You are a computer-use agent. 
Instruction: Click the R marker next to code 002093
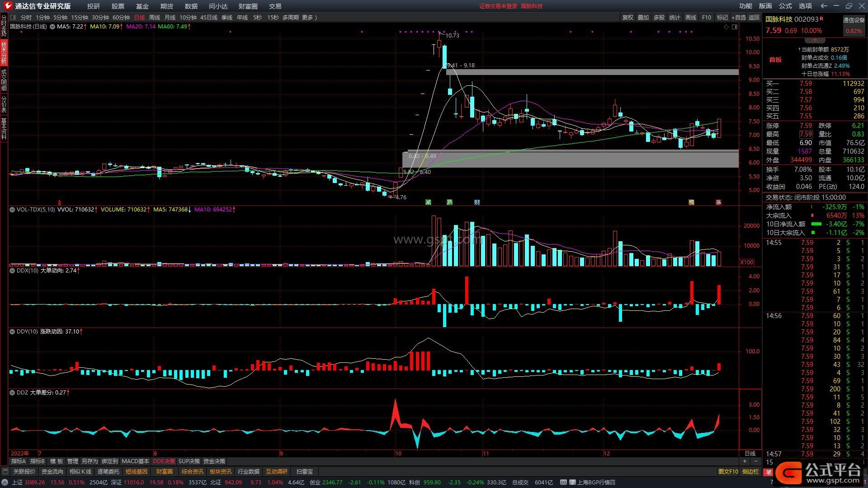(x=821, y=19)
